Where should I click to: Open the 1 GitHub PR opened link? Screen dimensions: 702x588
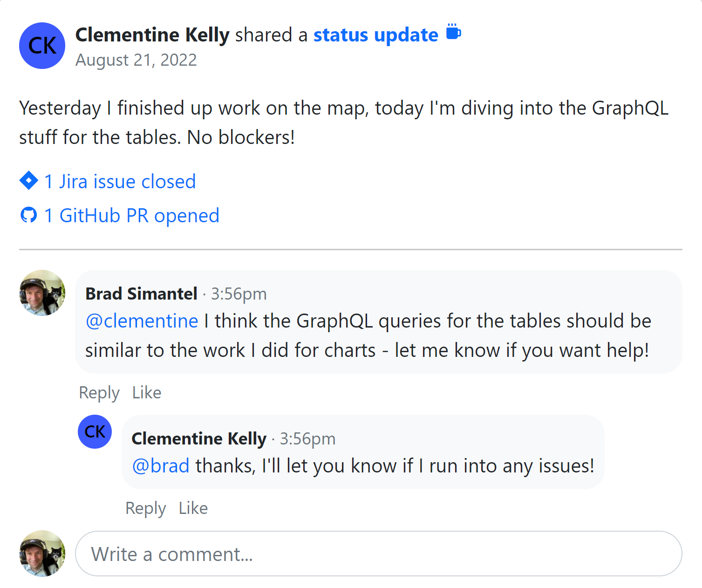(x=131, y=216)
